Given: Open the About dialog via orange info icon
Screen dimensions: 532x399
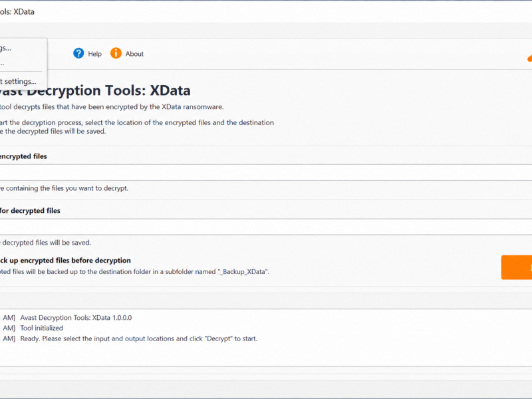Looking at the screenshot, I should [x=116, y=53].
